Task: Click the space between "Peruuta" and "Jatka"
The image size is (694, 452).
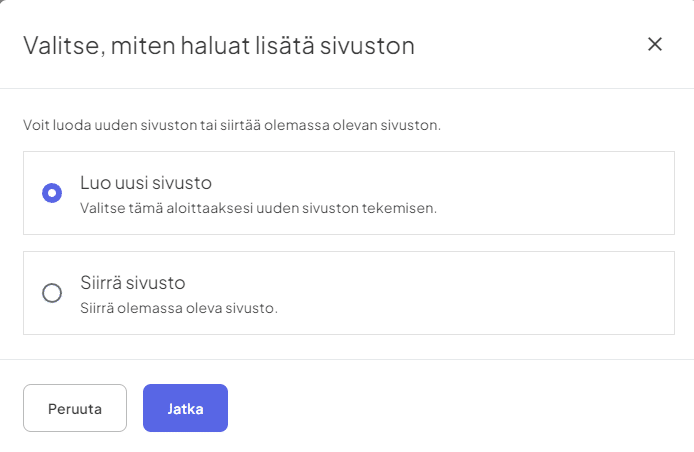Action: 135,408
